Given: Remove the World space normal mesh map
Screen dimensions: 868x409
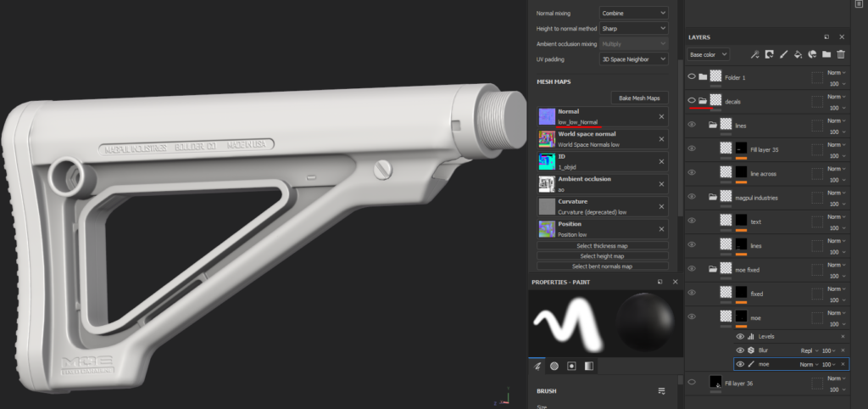Looking at the screenshot, I should point(661,139).
